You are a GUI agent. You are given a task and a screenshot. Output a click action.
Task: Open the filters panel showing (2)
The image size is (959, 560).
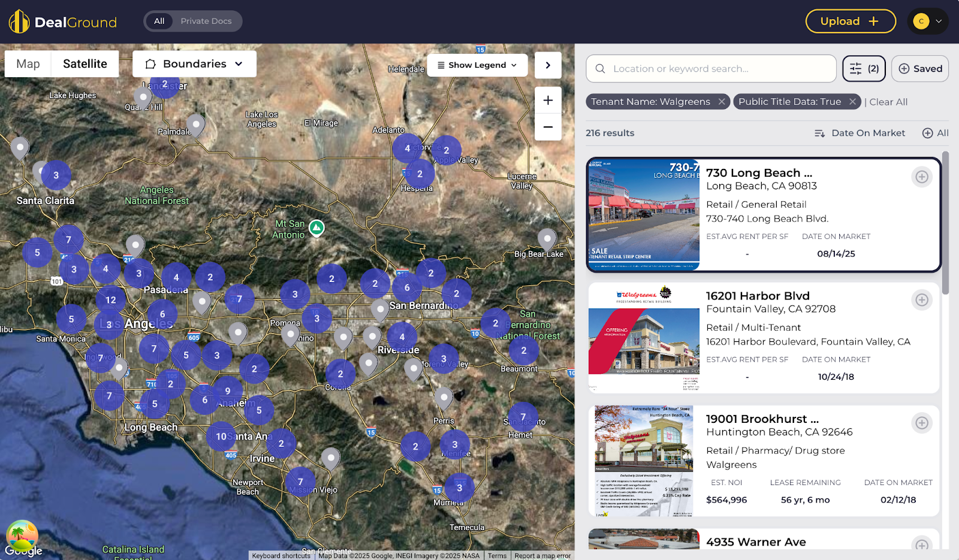point(864,68)
